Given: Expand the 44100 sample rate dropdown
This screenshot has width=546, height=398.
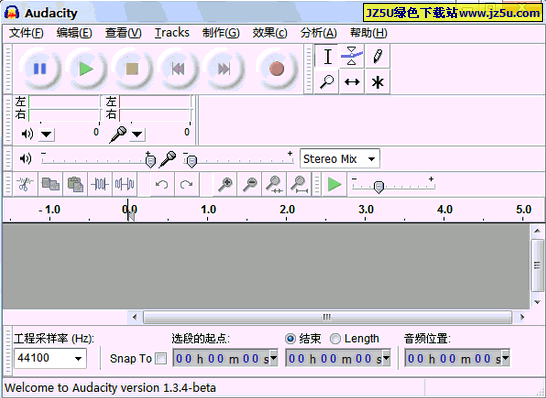Looking at the screenshot, I should click(50, 358).
